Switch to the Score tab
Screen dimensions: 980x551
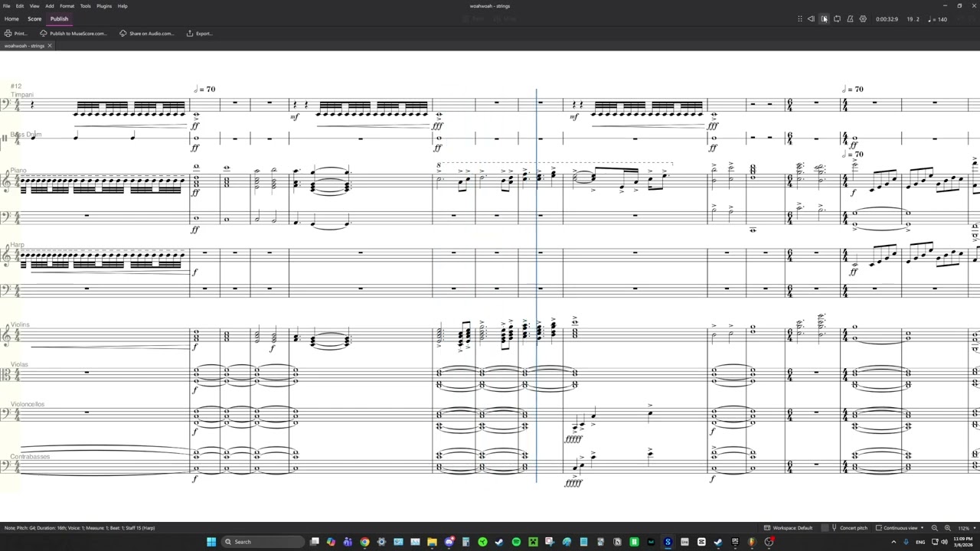point(34,18)
